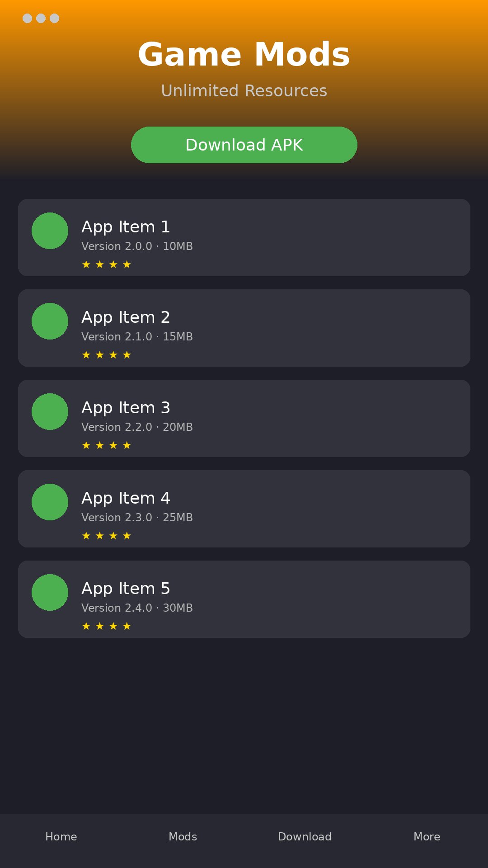Switch to the Mods tab
Image resolution: width=488 pixels, height=868 pixels.
tap(183, 836)
